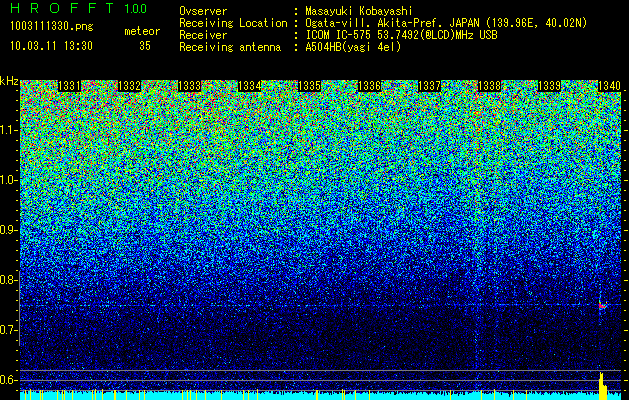
Task: Click the A504HB(yagi 4el) antenna value
Action: (x=353, y=47)
